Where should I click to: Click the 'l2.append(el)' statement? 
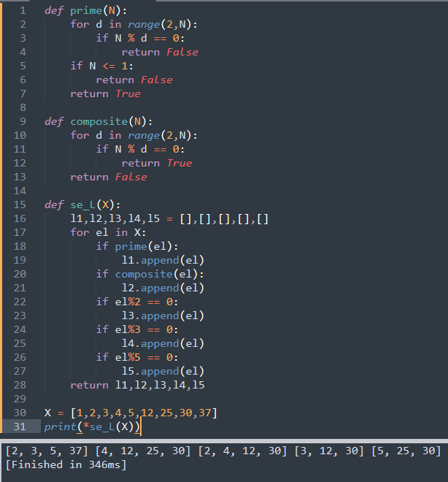[163, 288]
